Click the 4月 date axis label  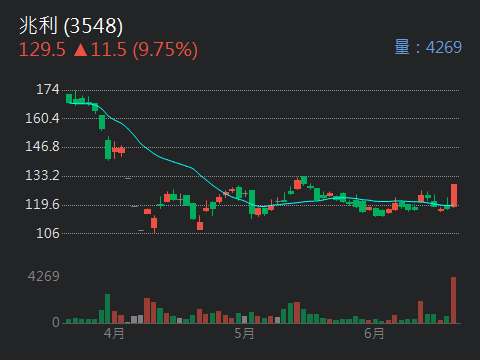pos(114,333)
